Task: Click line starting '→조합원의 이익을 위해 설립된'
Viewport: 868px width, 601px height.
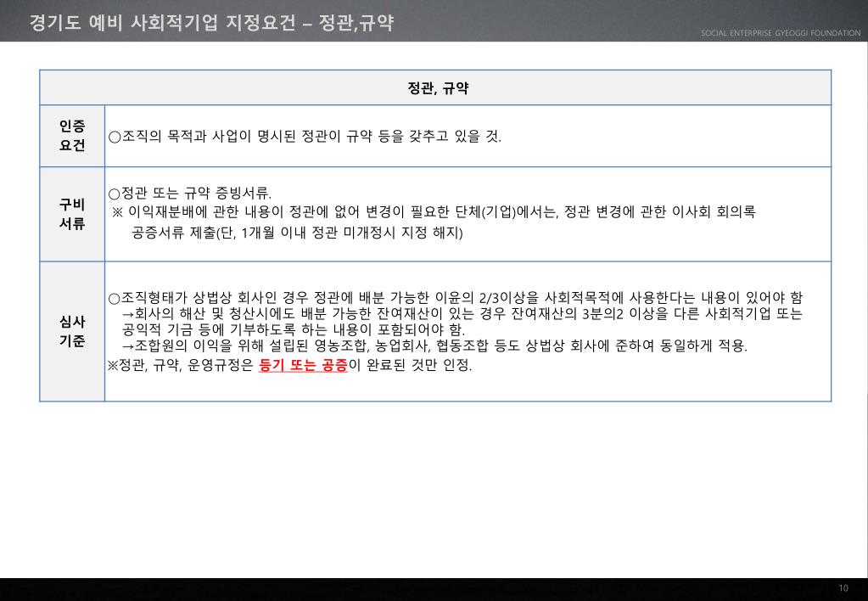Action: tap(434, 346)
